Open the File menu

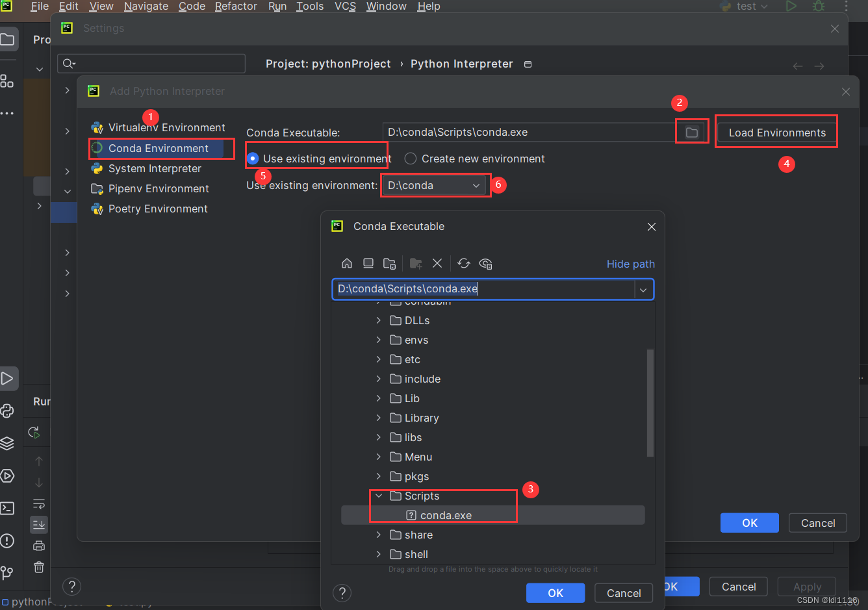point(40,6)
